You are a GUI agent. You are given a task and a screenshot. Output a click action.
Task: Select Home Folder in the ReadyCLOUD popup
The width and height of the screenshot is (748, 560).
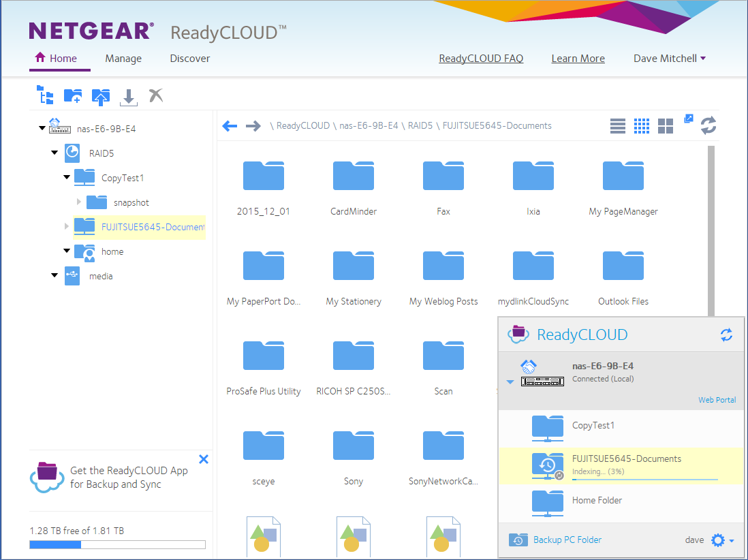coord(621,503)
